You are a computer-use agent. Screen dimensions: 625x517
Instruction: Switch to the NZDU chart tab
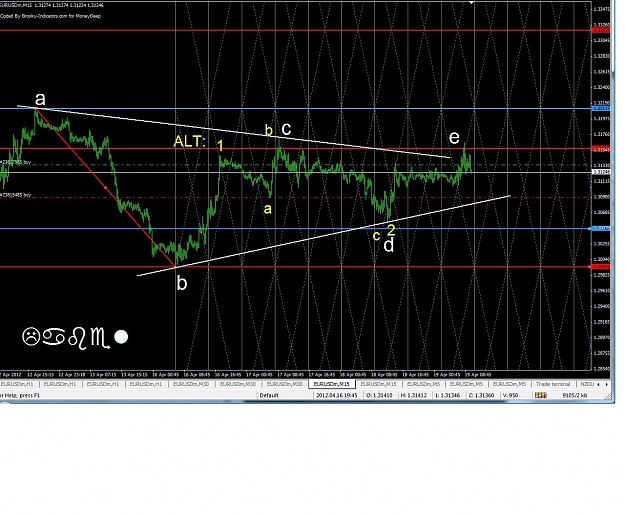pos(587,384)
